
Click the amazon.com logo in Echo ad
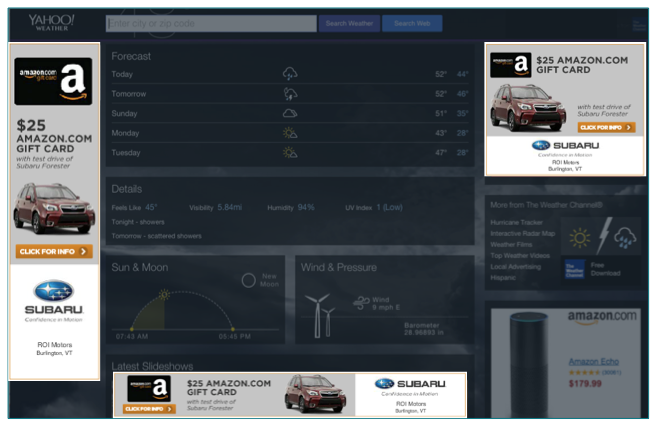[x=602, y=317]
